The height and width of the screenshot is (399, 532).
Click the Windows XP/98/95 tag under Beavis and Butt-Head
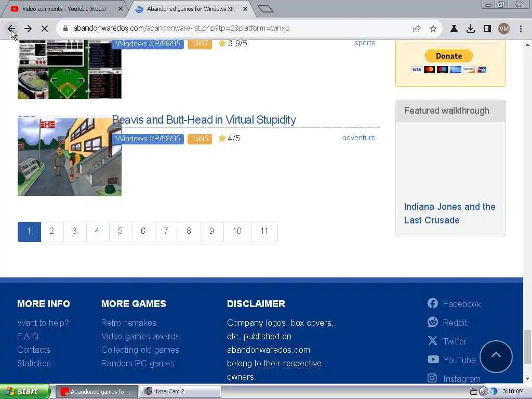click(148, 138)
